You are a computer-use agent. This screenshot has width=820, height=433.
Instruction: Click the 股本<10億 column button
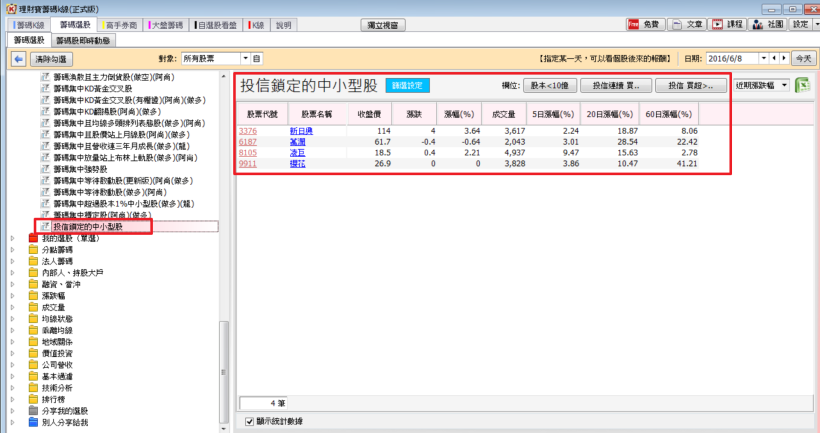[x=550, y=85]
